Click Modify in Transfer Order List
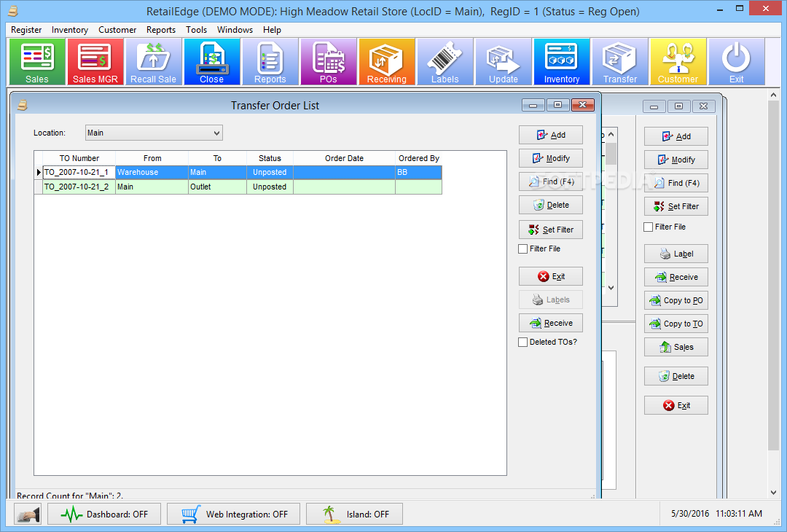Image resolution: width=787 pixels, height=532 pixels. (551, 159)
